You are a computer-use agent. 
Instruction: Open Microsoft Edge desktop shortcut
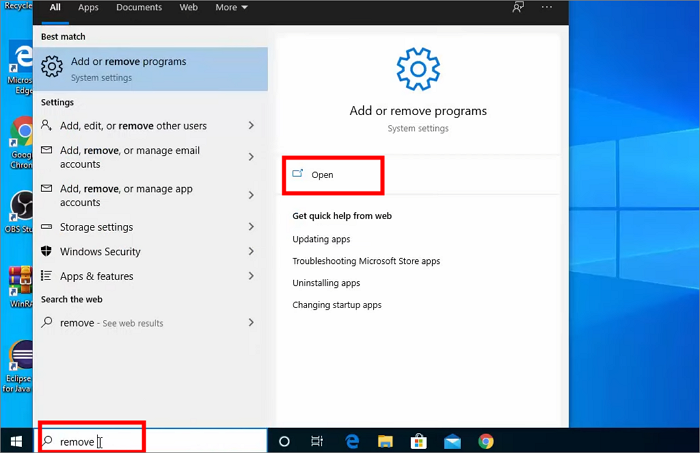[21, 68]
